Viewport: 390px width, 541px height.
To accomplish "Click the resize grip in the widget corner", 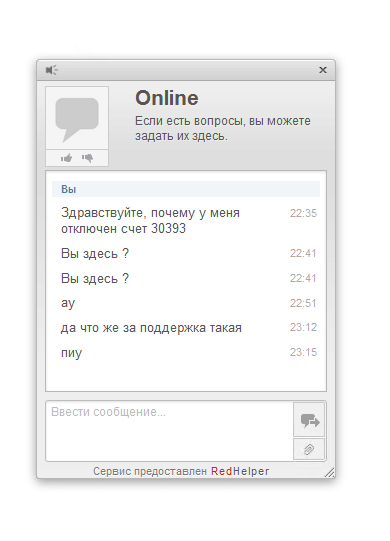I will click(330, 473).
